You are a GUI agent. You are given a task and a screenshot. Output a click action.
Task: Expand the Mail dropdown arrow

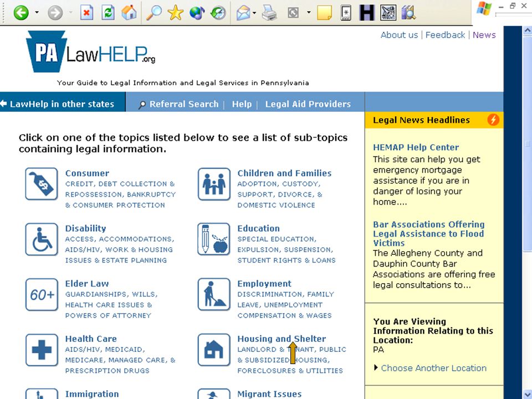tap(254, 13)
